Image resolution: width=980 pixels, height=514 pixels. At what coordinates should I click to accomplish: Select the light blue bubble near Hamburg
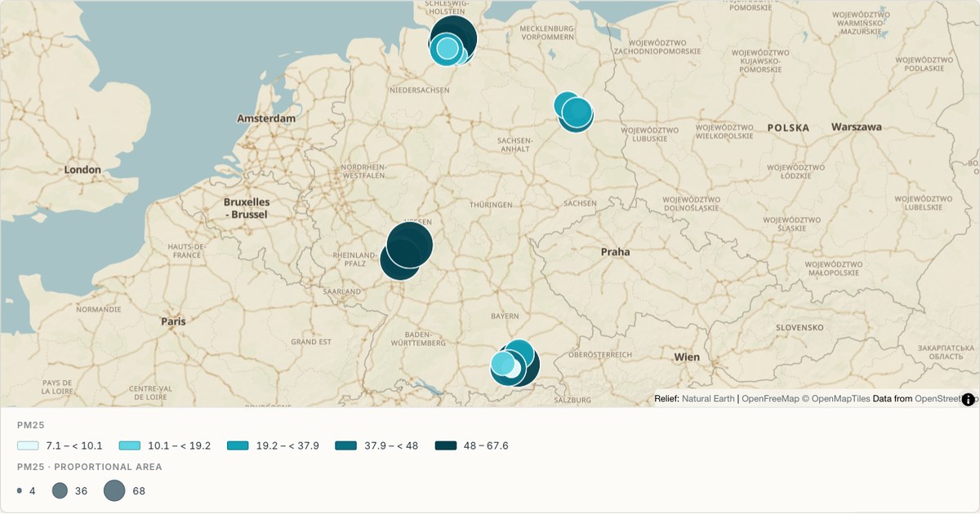[x=447, y=49]
